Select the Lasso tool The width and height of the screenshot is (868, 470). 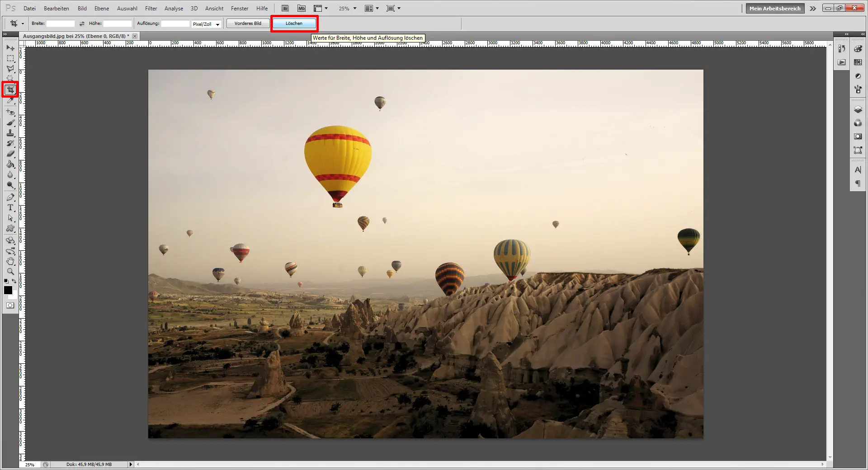[10, 69]
